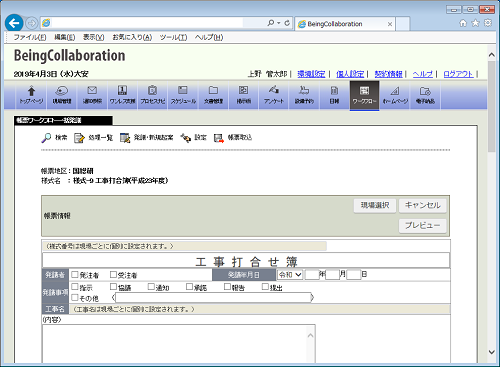Tick the 協議 checkbox
The width and height of the screenshot is (500, 367).
113,287
